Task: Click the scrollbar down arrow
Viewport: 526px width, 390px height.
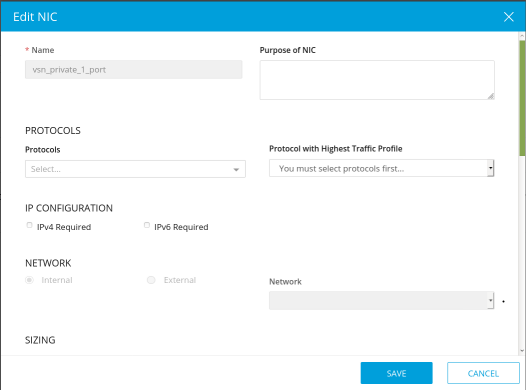Action: pyautogui.click(x=522, y=351)
